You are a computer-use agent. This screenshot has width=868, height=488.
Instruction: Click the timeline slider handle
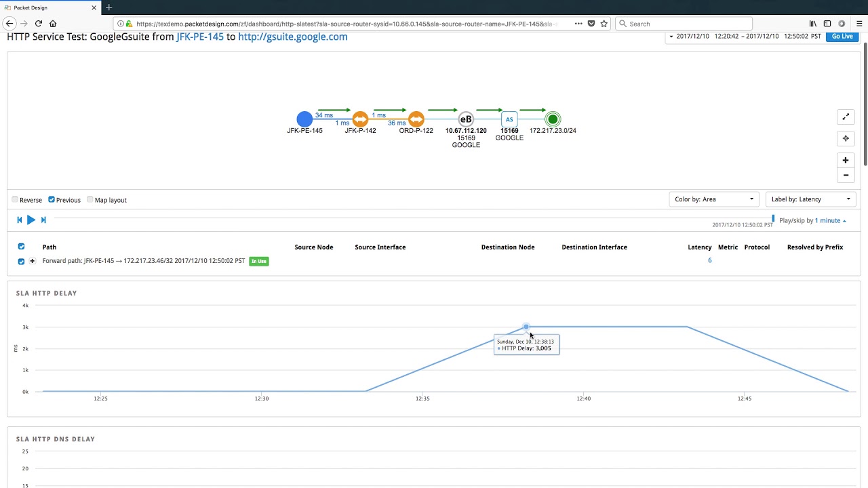(x=773, y=218)
